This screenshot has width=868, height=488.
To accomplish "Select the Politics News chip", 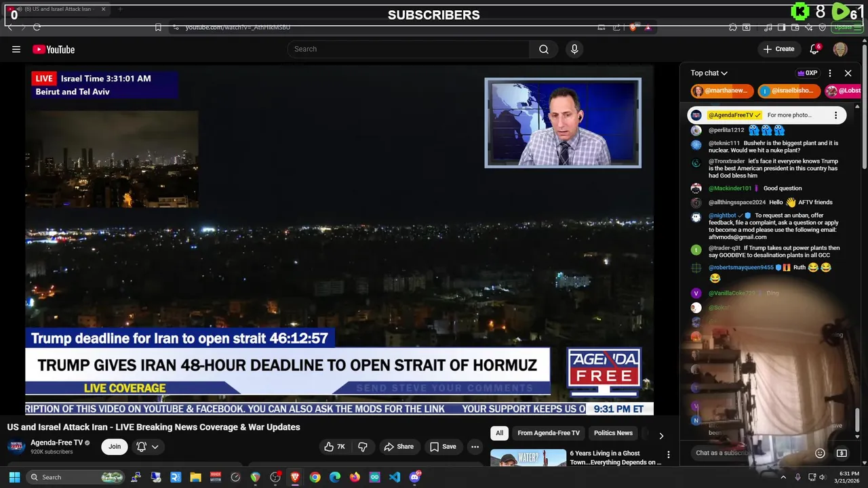I will [613, 433].
